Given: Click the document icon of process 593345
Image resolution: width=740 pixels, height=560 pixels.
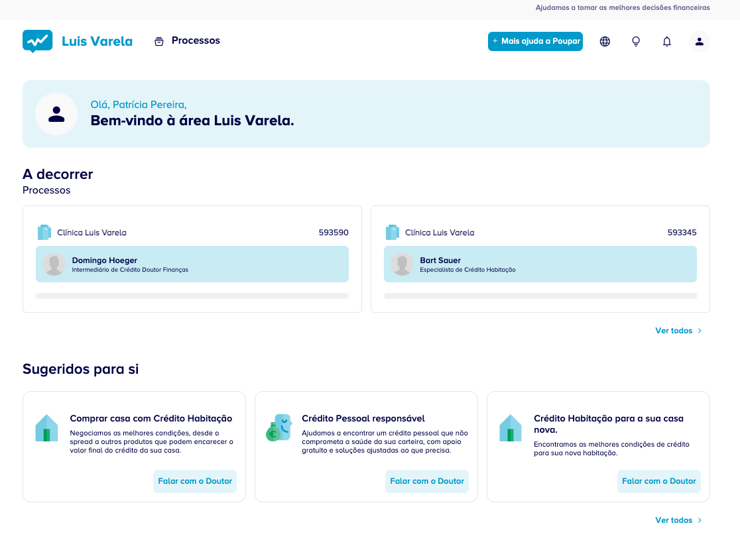Looking at the screenshot, I should [x=393, y=233].
